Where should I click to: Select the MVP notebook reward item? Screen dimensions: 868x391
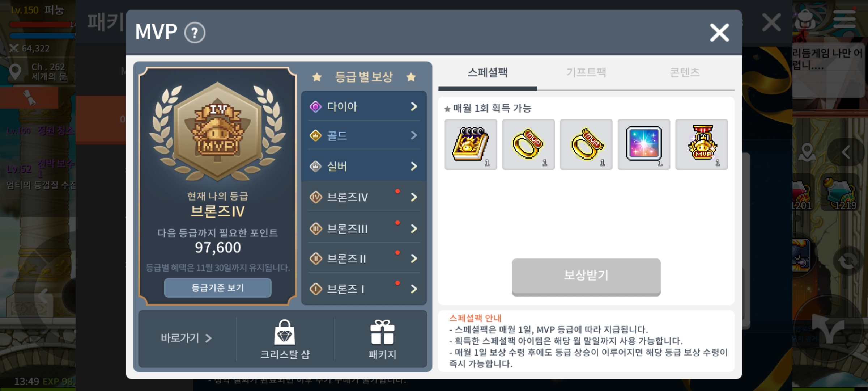(471, 144)
